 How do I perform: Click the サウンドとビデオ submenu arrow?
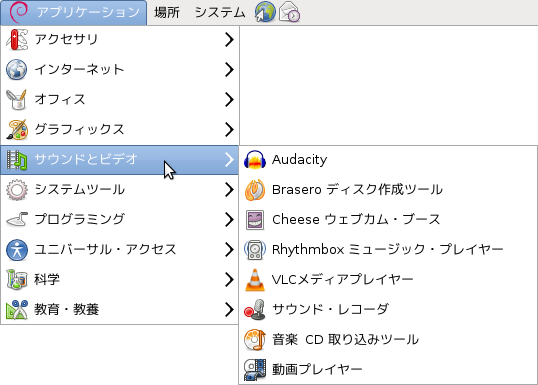[229, 160]
